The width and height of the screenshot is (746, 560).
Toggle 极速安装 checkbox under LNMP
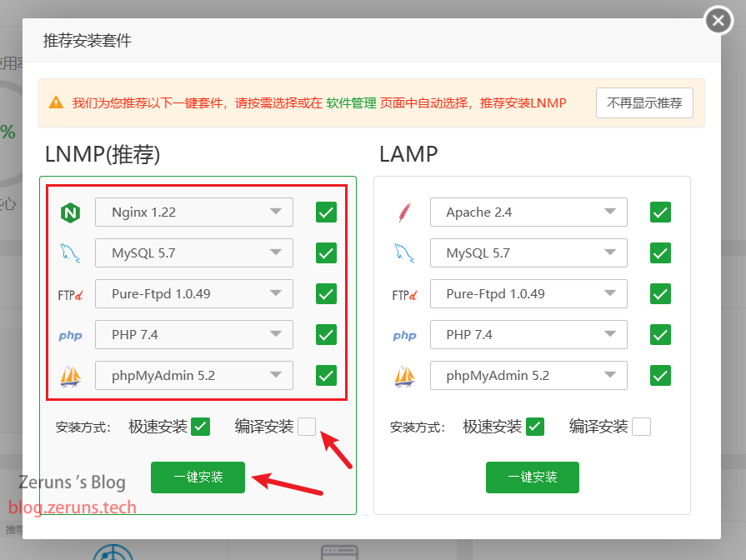pyautogui.click(x=200, y=427)
